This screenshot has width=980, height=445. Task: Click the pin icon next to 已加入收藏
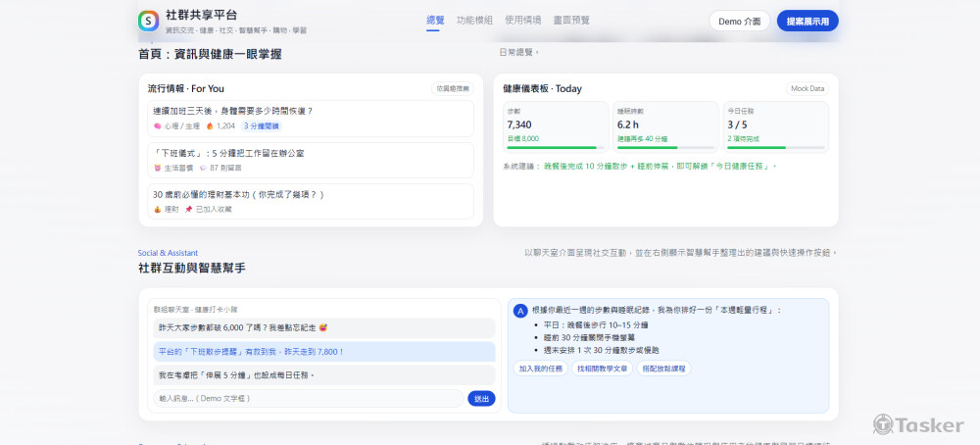point(188,210)
